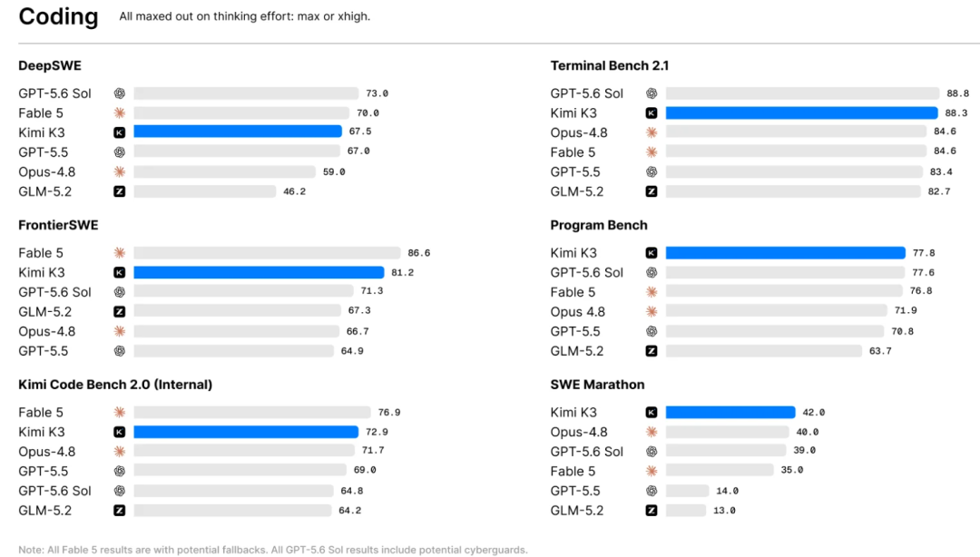The width and height of the screenshot is (980, 557).
Task: Click the Coding section title
Action: [x=58, y=17]
